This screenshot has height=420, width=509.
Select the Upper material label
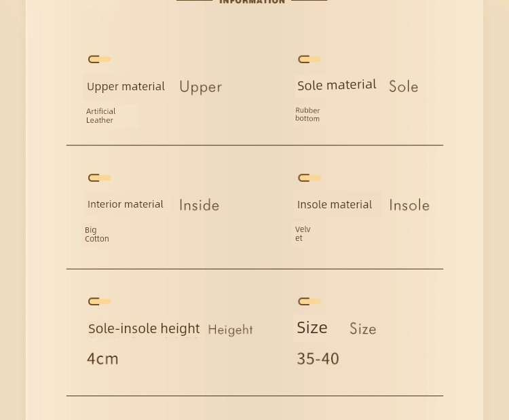pos(126,87)
